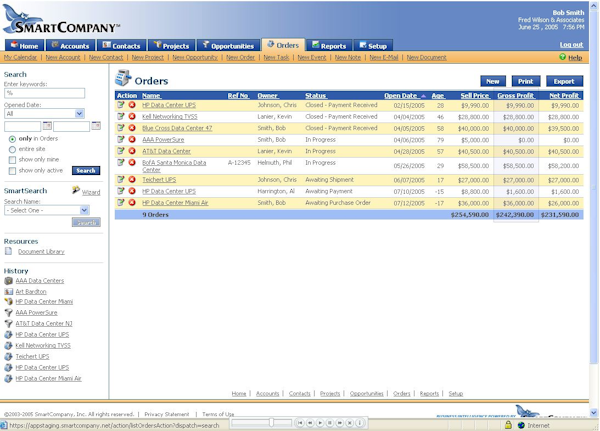Open the start date calendar picker
600x431 pixels.
coord(47,126)
